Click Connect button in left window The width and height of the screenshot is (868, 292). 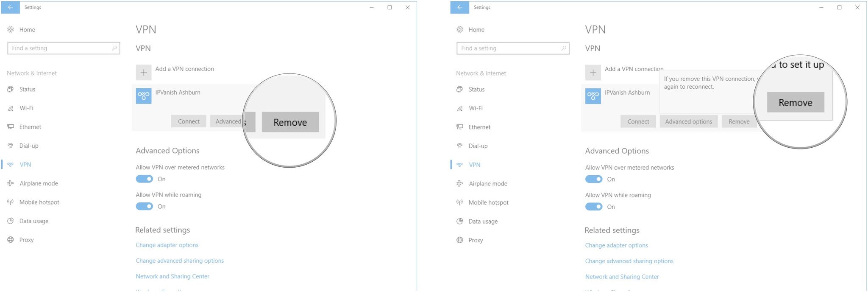(189, 121)
